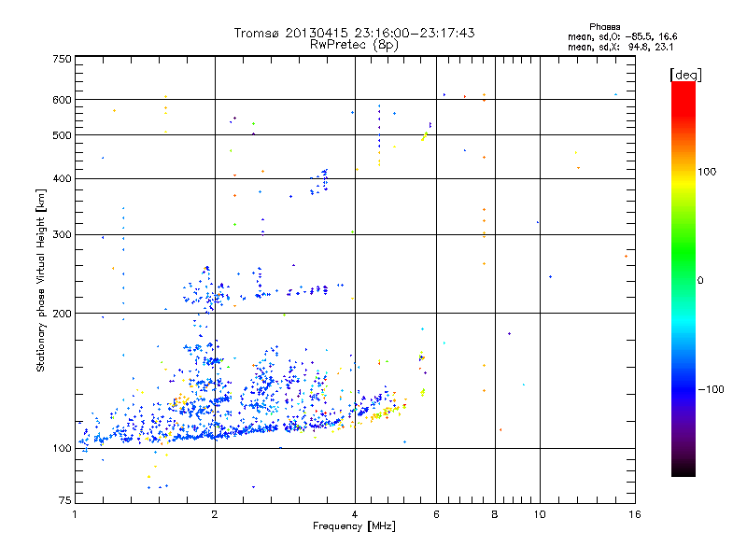The height and width of the screenshot is (560, 747).
Task: Click the y-axis '75' tick label
Action: 65,500
